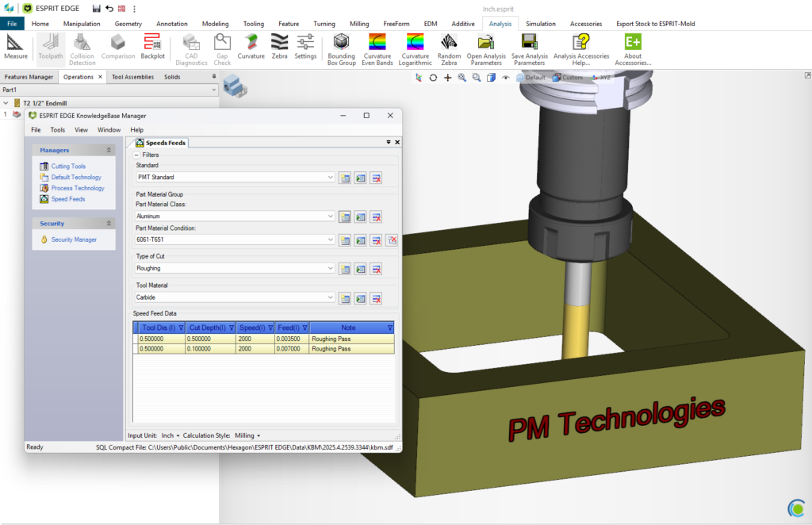Open the Cutting Tools manager link

click(x=68, y=167)
